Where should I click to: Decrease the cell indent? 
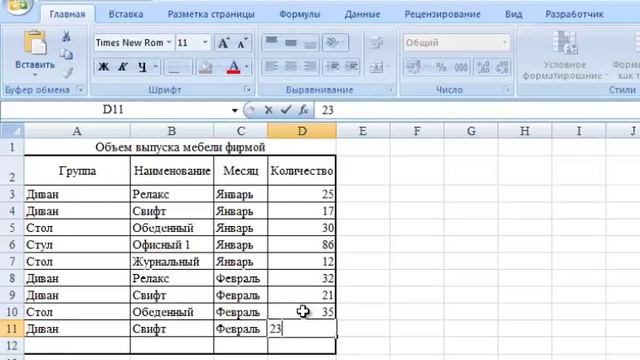click(x=332, y=67)
